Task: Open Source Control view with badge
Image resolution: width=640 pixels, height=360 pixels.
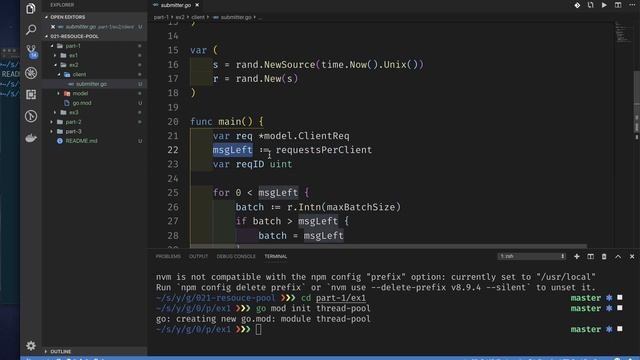Action: 31,51
